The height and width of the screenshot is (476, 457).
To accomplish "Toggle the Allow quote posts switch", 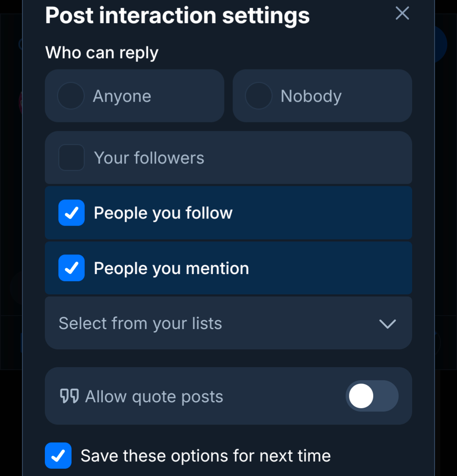I will [372, 396].
